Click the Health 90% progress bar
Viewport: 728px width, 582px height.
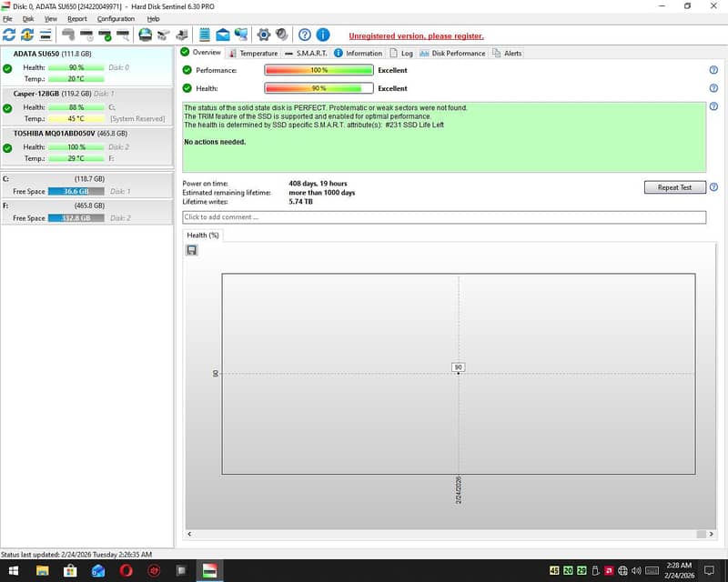(x=317, y=87)
